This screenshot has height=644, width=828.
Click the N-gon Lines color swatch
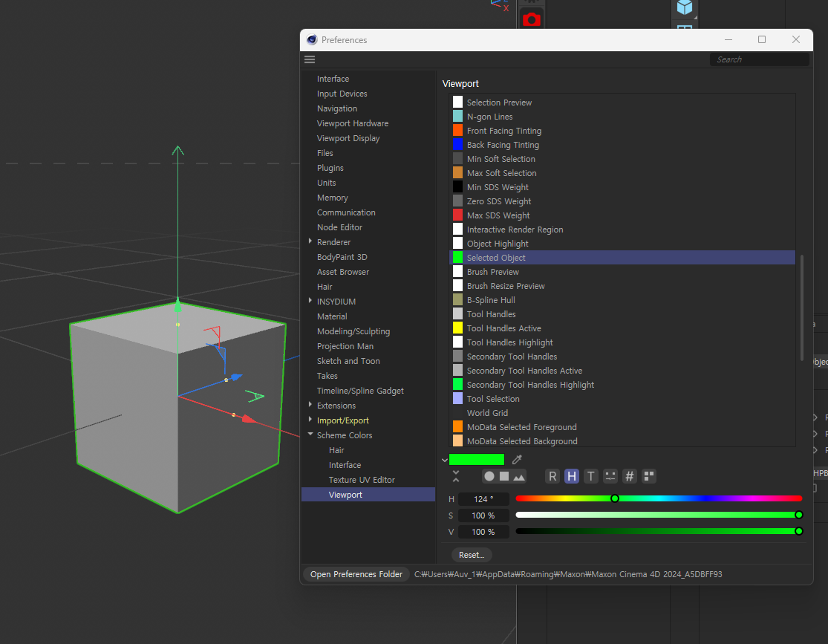click(x=458, y=116)
